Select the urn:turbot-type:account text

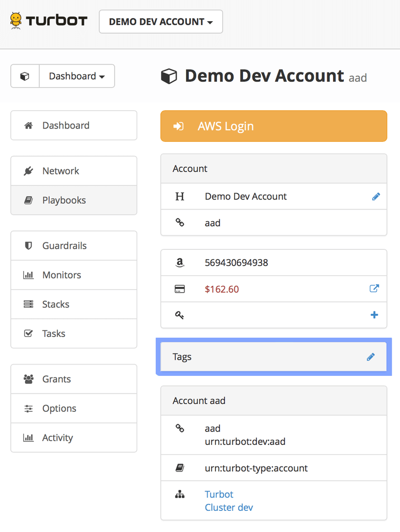(256, 468)
